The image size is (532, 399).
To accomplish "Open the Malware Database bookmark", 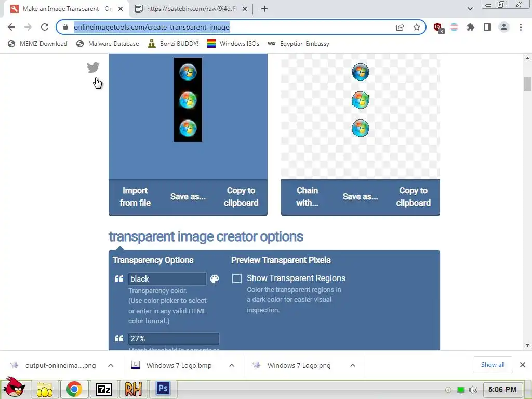I will [108, 44].
